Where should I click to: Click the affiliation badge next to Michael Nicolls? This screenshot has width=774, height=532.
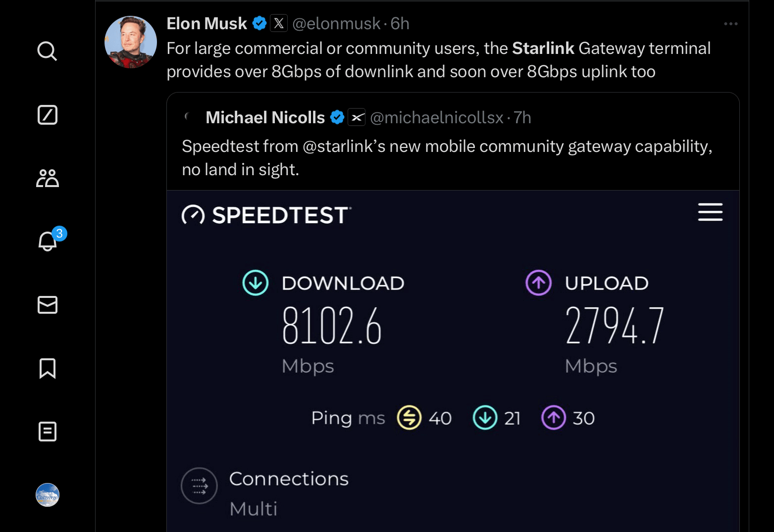click(x=357, y=117)
